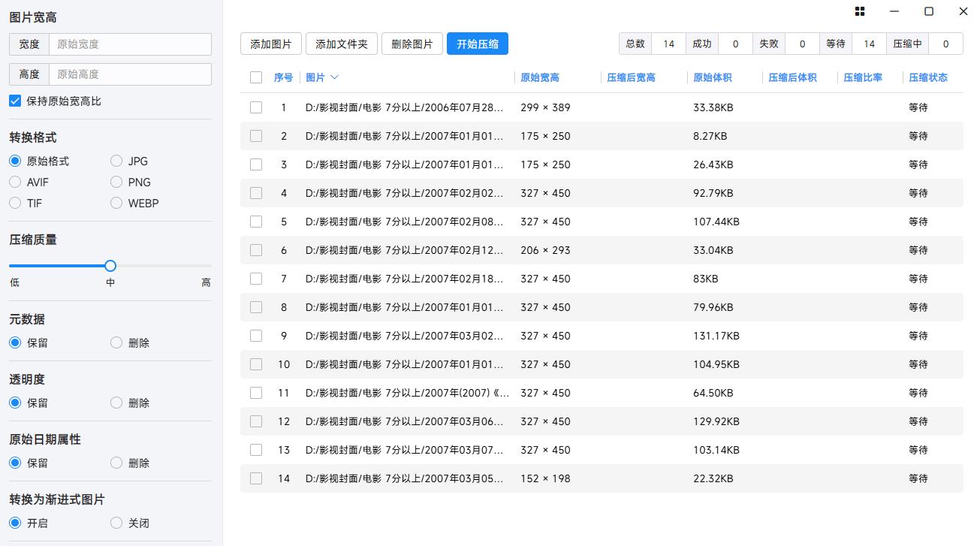This screenshot has width=980, height=546.
Task: Tick the checkbox for row 14
Action: click(x=256, y=478)
